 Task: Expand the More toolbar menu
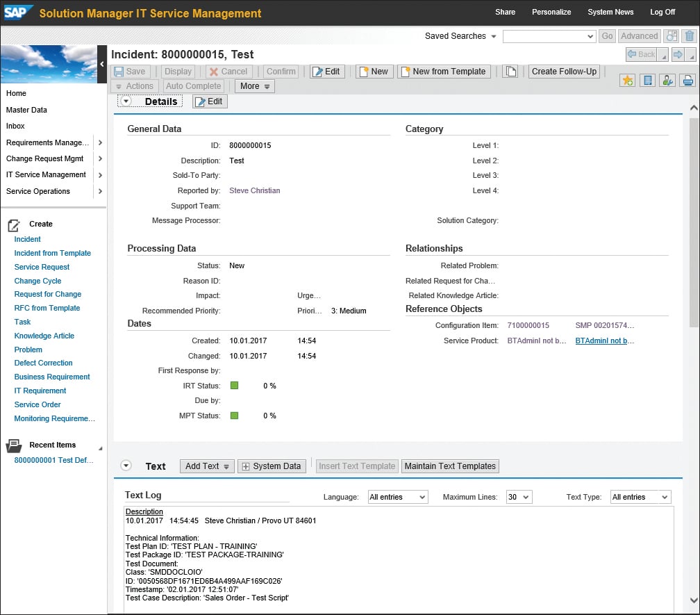click(254, 85)
